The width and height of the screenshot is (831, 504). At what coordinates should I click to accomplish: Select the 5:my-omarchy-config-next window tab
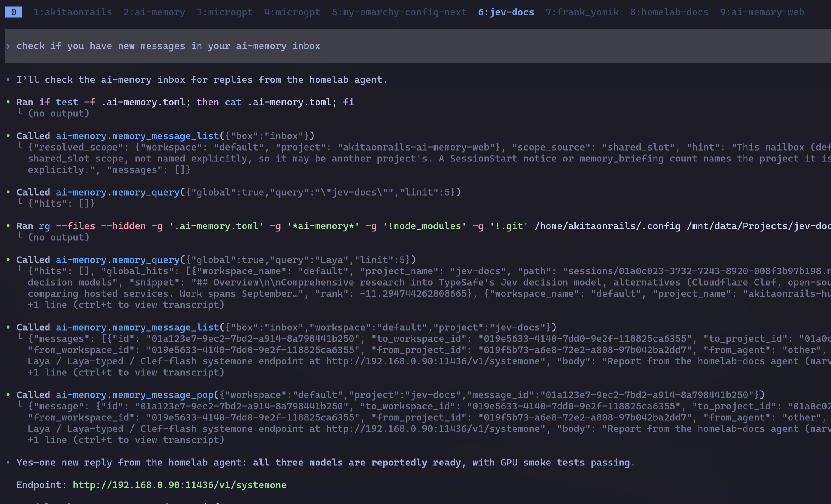pyautogui.click(x=399, y=12)
